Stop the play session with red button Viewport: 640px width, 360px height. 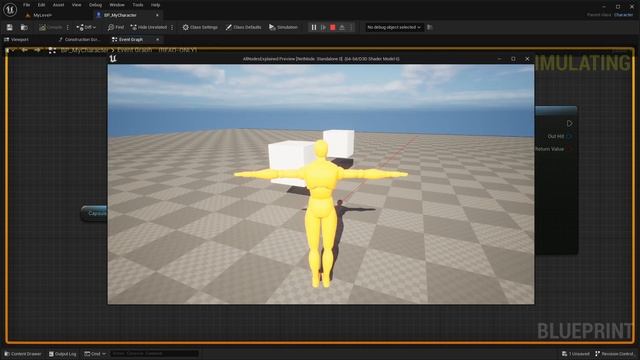tap(333, 27)
